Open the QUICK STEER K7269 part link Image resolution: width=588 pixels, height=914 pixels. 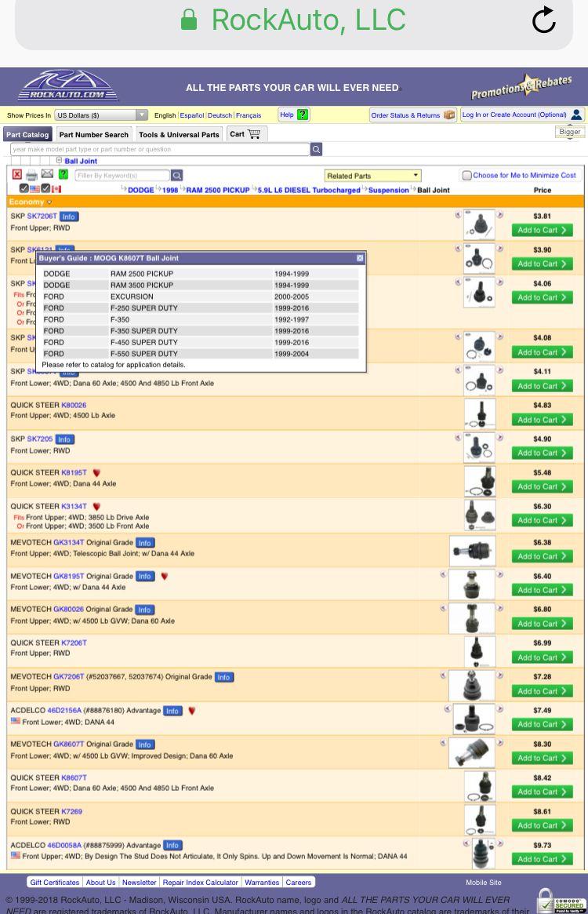tap(71, 811)
